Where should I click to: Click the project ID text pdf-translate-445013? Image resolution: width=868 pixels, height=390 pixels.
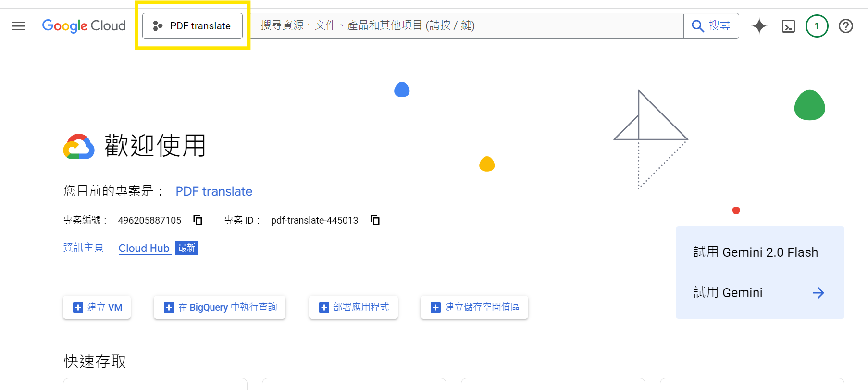point(314,220)
